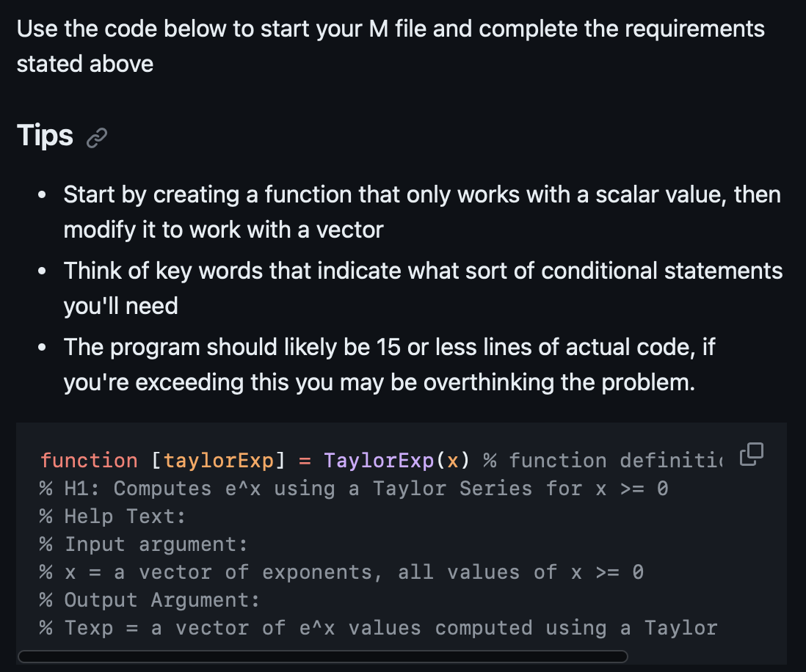Click the '% function definition' trailing comment
The image size is (806, 672).
click(x=603, y=460)
